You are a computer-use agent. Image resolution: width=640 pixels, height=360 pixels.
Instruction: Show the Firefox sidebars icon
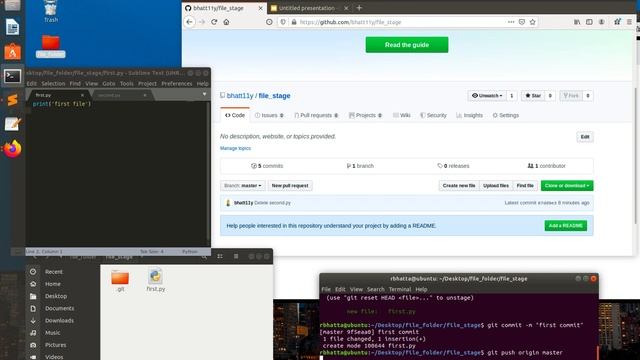[589, 22]
